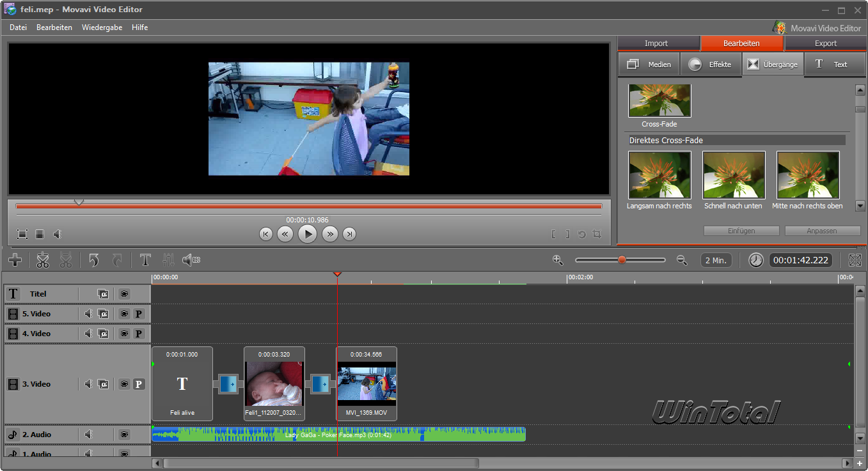Click the add title T toolbar icon
The image size is (868, 471).
click(145, 260)
